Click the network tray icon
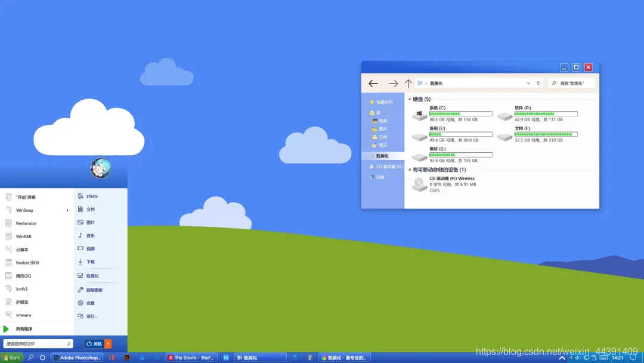 (x=586, y=358)
